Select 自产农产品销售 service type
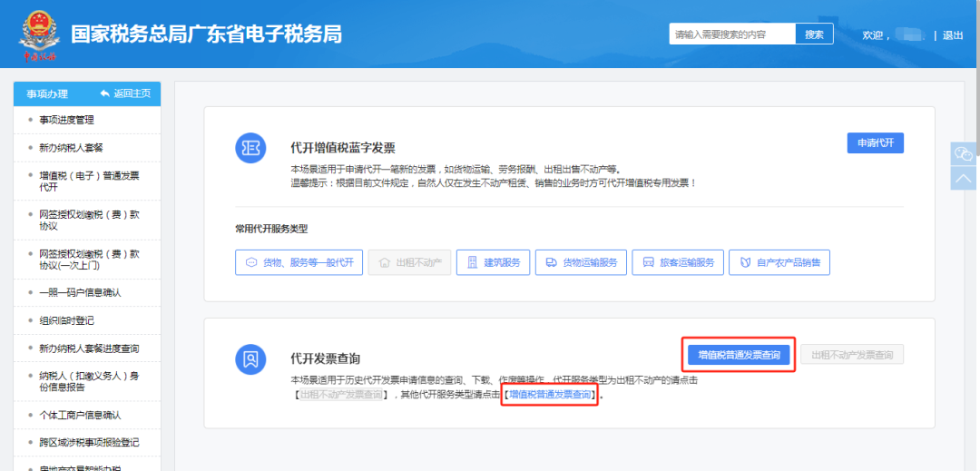The image size is (980, 471). pyautogui.click(x=779, y=262)
